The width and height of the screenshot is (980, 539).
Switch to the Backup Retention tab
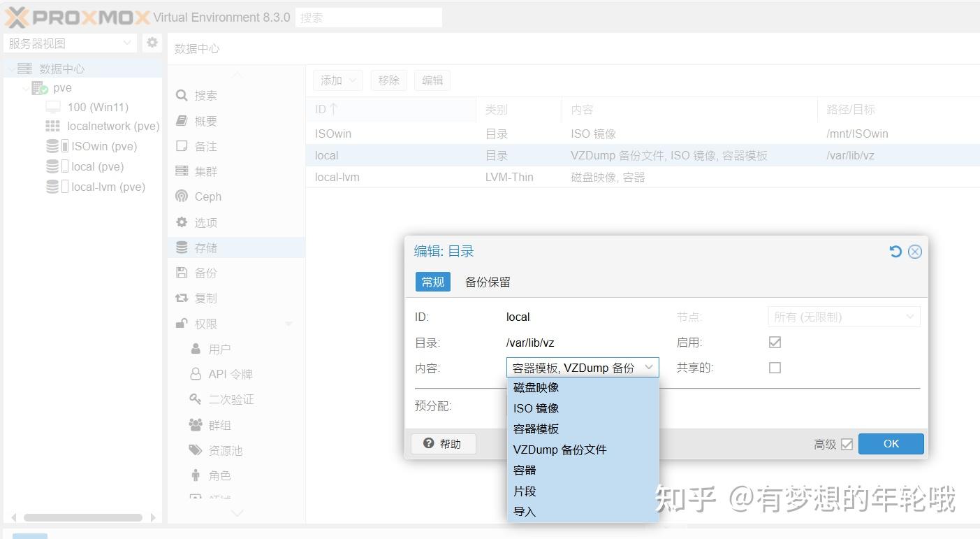click(488, 282)
